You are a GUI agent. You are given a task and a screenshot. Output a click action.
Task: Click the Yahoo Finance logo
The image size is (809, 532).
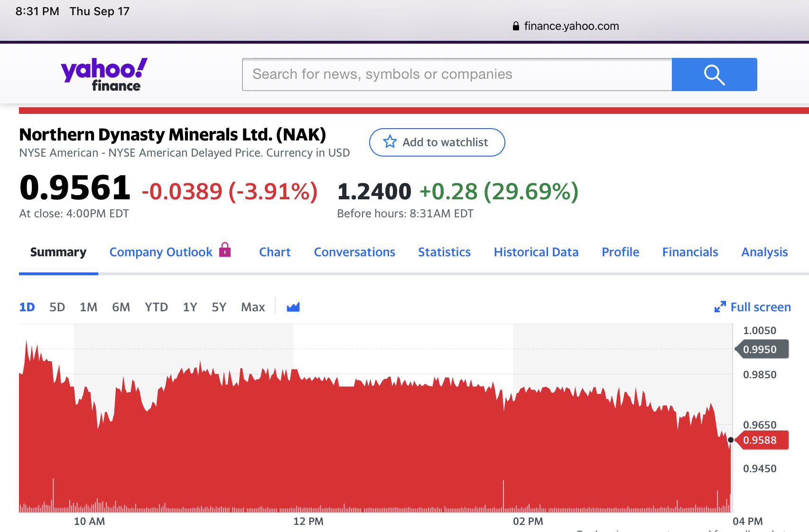pos(104,74)
